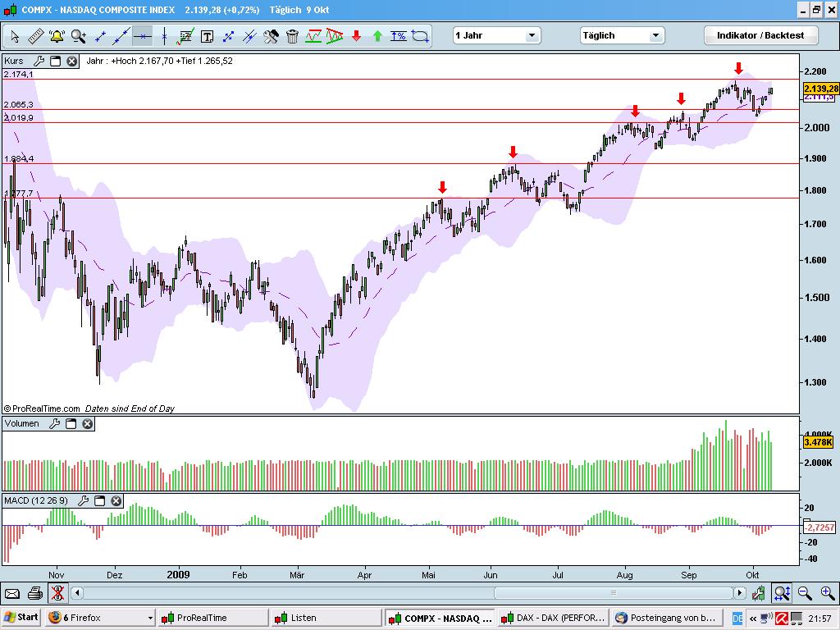Click the scrollbar left arrow
Image resolution: width=840 pixels, height=630 pixels.
[77, 593]
